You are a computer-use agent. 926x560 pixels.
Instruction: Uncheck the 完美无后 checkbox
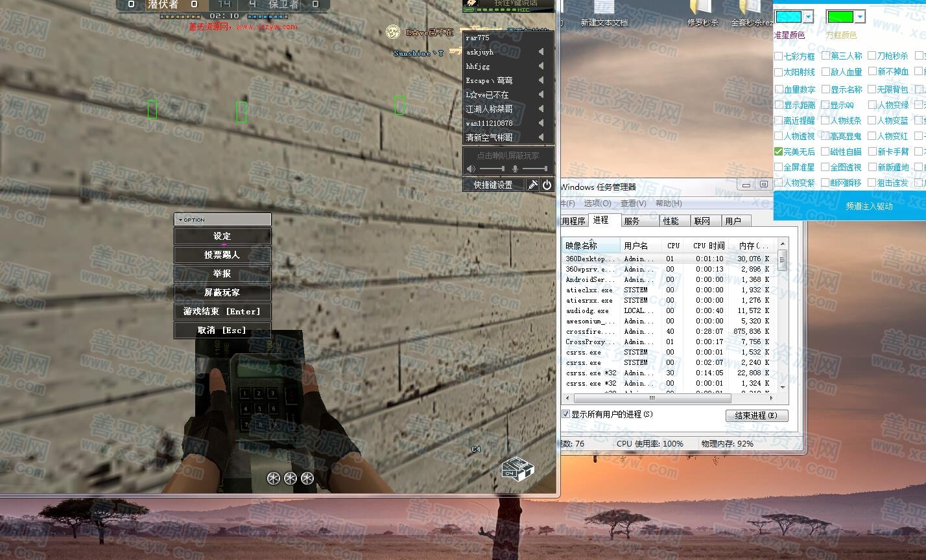pos(779,152)
